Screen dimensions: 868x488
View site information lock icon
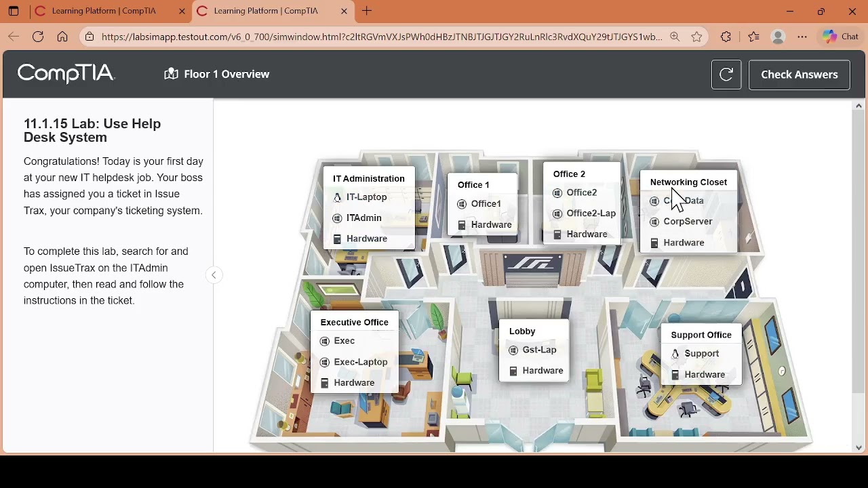click(x=90, y=37)
